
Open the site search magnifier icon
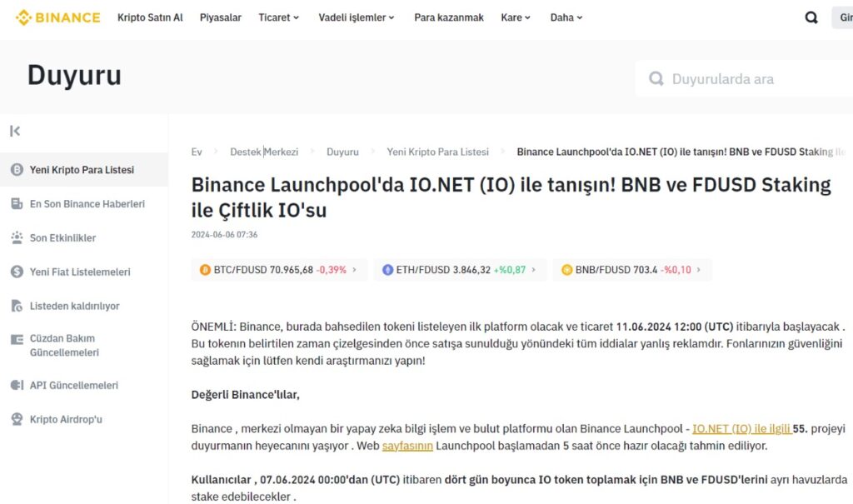click(811, 17)
